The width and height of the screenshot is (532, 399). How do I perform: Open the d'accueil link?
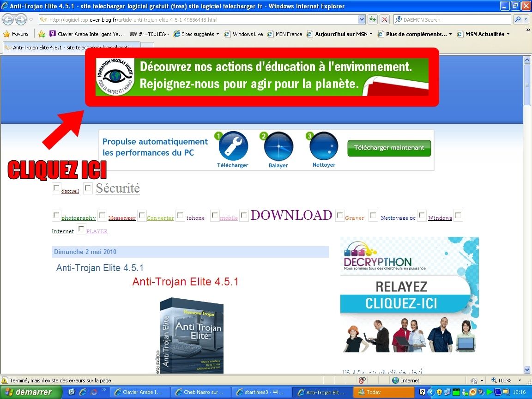pyautogui.click(x=70, y=191)
